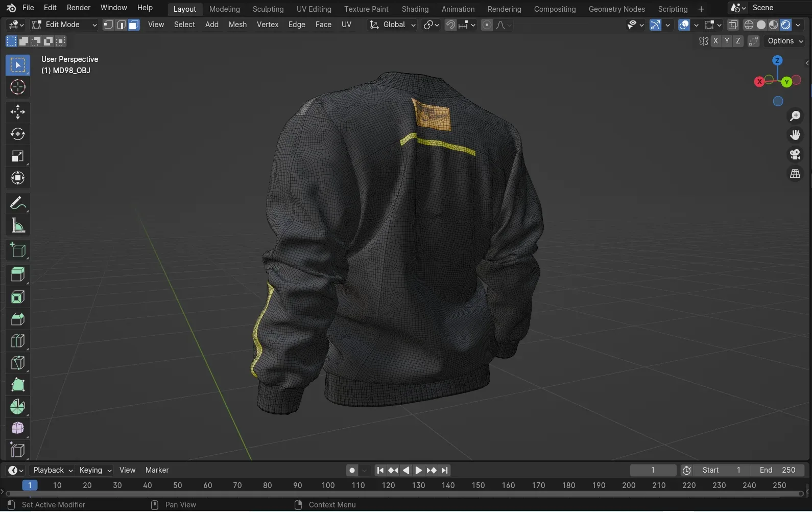Open the Edit Mode dropdown
The width and height of the screenshot is (812, 512).
click(64, 25)
